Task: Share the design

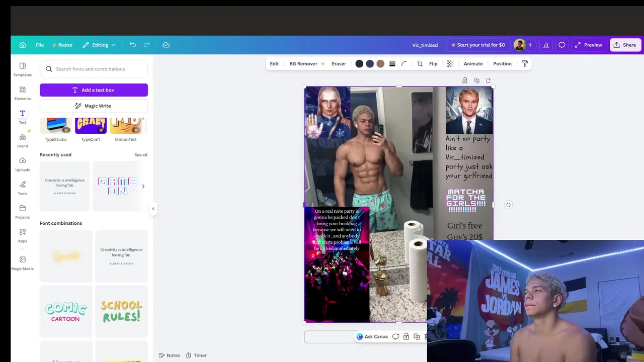Action: [624, 45]
